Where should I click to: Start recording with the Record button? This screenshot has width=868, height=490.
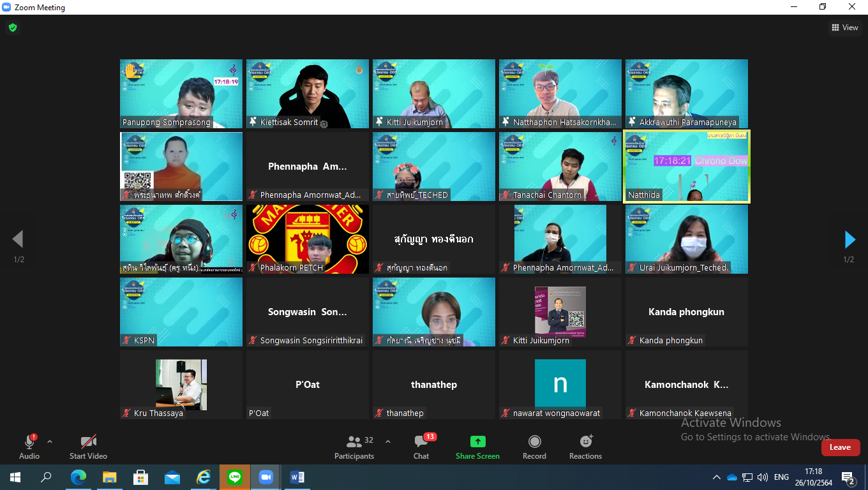click(x=534, y=447)
